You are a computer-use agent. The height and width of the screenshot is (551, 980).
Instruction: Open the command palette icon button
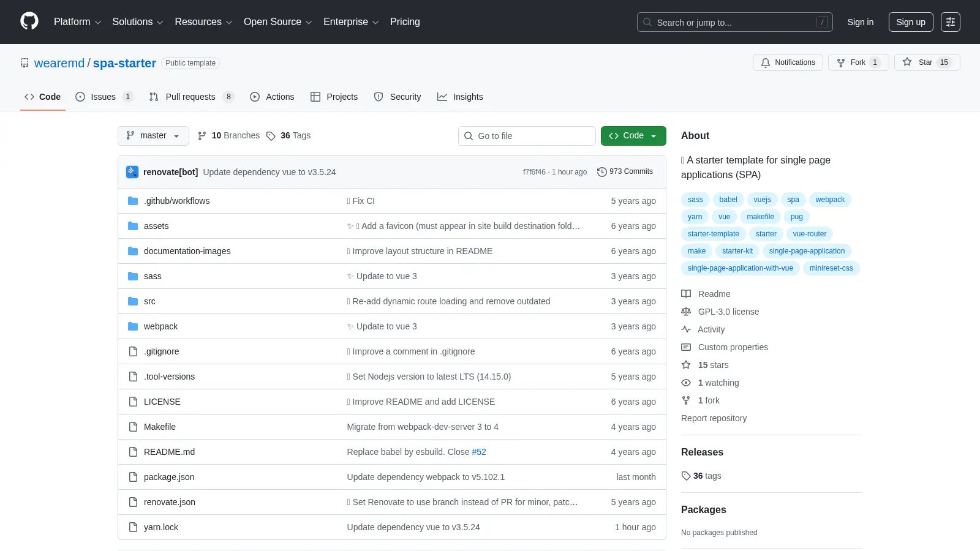tap(951, 22)
